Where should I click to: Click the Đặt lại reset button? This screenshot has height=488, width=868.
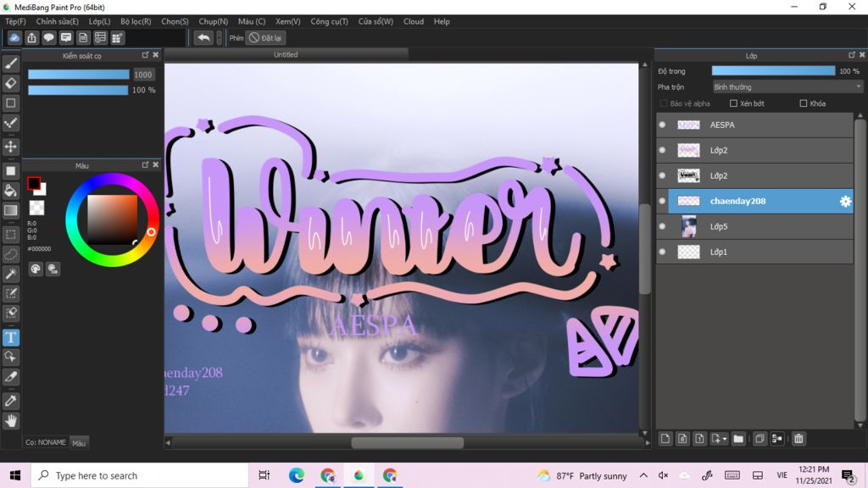pos(265,37)
